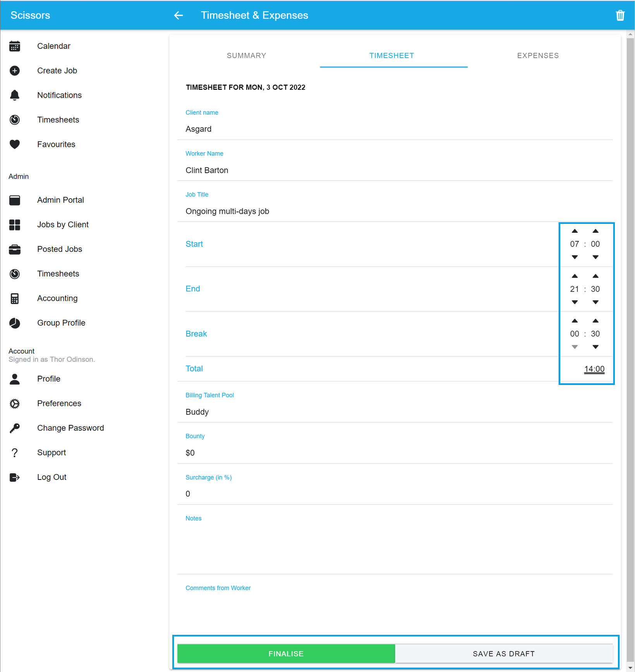Open Jobs by Client menu item
This screenshot has height=672, width=635.
coord(63,225)
